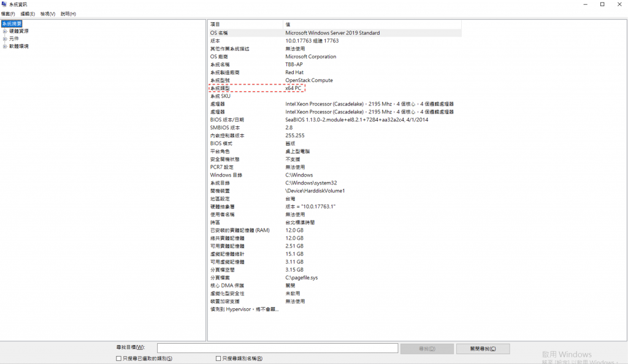Select the 硬體抽象層 row label
Image resolution: width=628 pixels, height=364 pixels.
point(222,207)
